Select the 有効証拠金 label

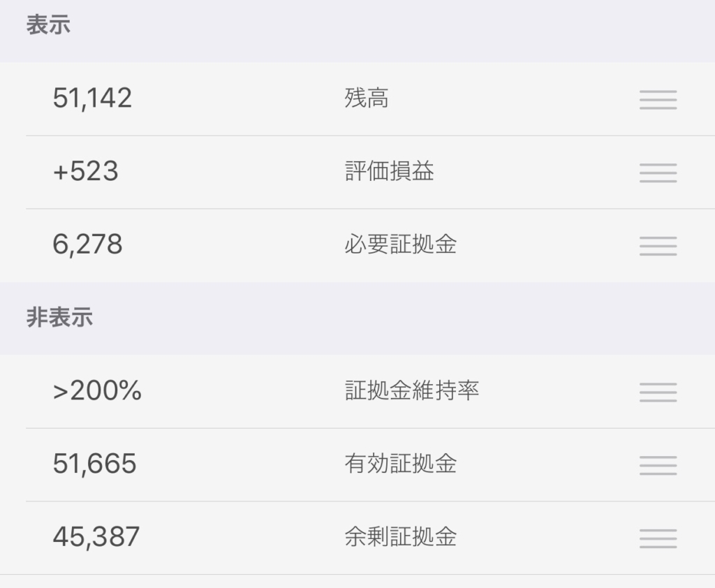click(400, 464)
